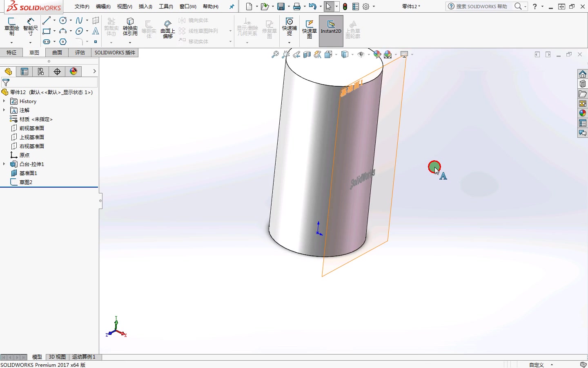This screenshot has width=588, height=368.
Task: Expand the 注解 annotations node
Action: 4,110
